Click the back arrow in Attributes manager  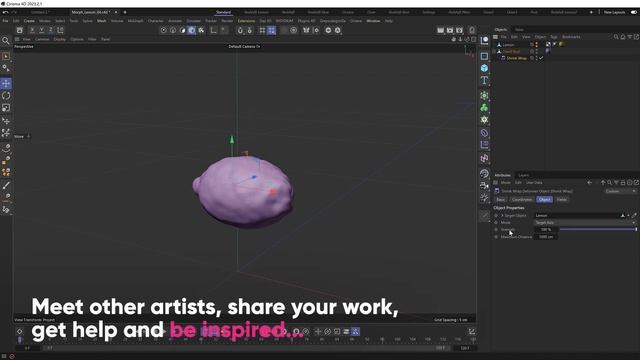coord(589,182)
